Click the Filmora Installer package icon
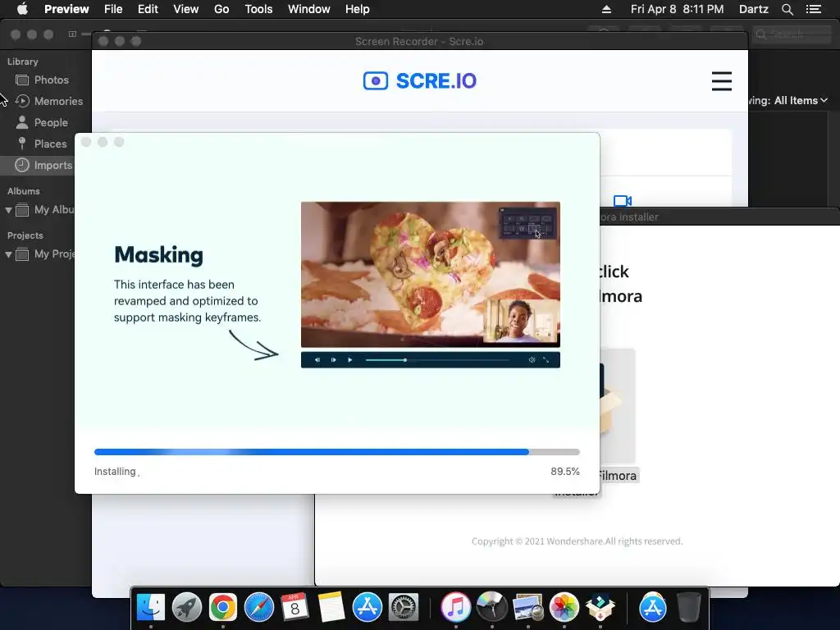 617,406
